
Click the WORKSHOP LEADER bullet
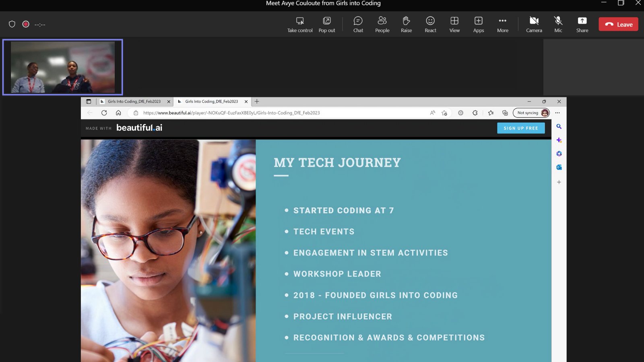coord(337,274)
